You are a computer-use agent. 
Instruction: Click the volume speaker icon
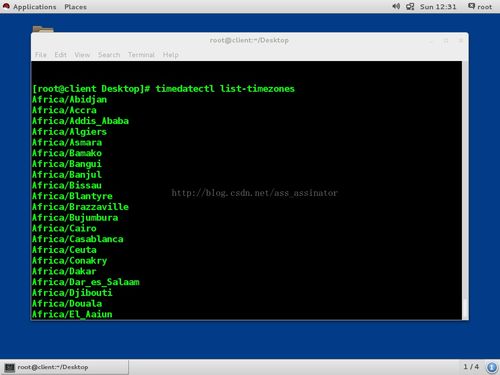(396, 6)
